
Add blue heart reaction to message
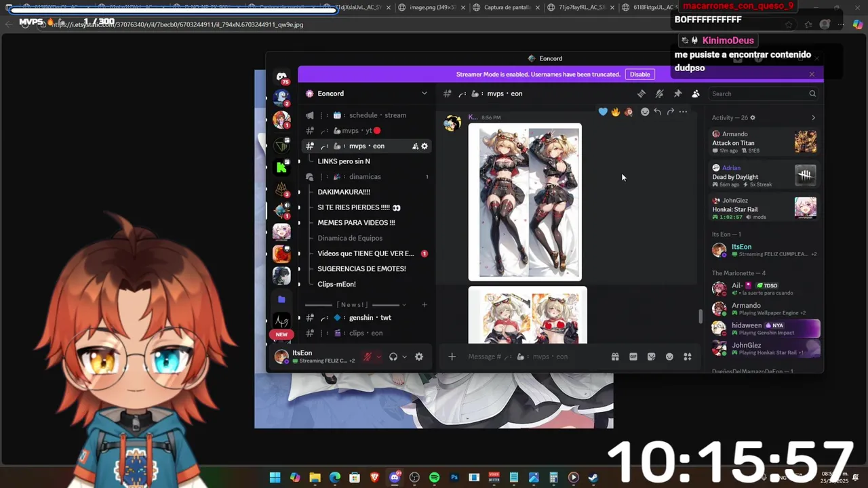click(x=603, y=112)
